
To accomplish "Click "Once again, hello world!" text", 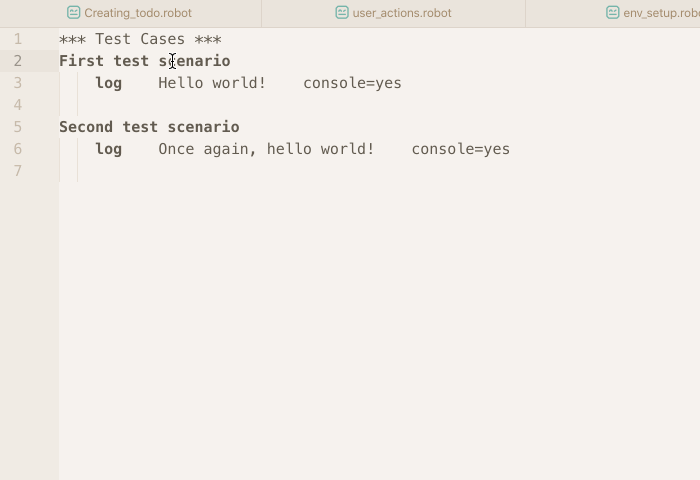I will (266, 149).
